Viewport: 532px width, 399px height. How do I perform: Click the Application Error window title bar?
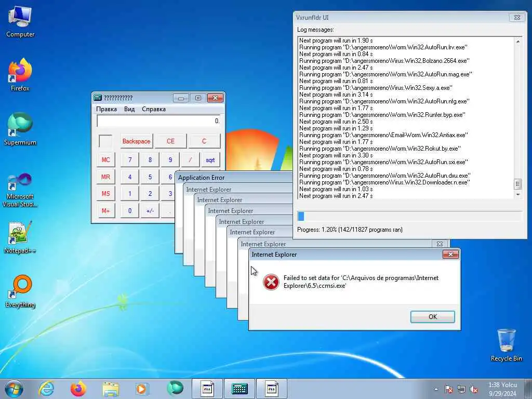(x=234, y=178)
